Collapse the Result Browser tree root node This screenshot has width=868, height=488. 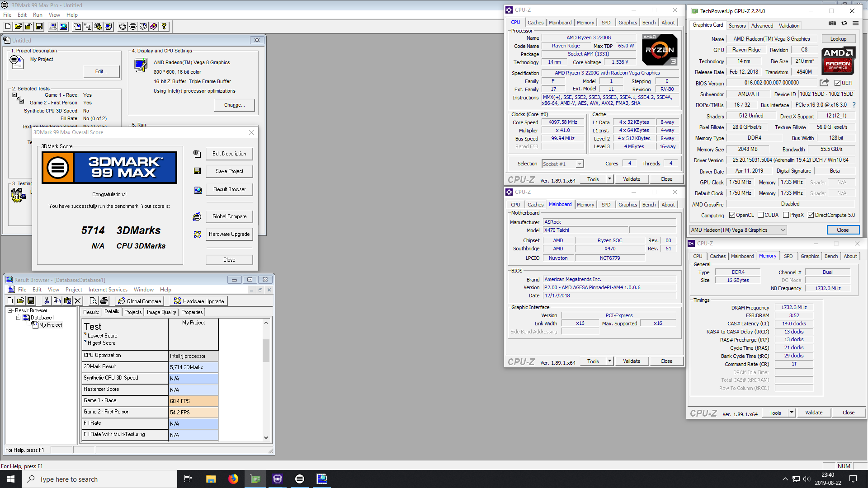click(x=9, y=310)
